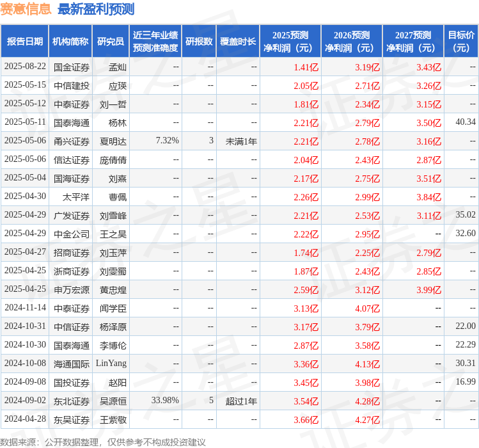Click target price 22.29
Screen dimensions: 479x448
click(x=466, y=344)
